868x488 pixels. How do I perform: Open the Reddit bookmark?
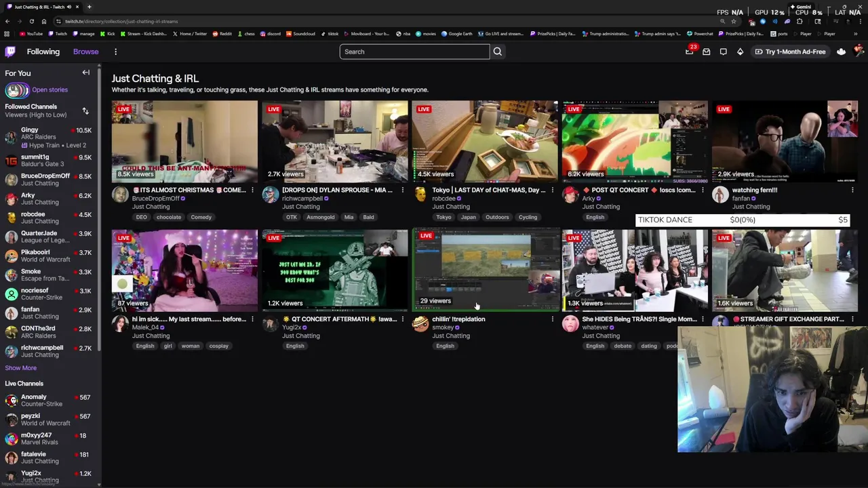(x=222, y=34)
